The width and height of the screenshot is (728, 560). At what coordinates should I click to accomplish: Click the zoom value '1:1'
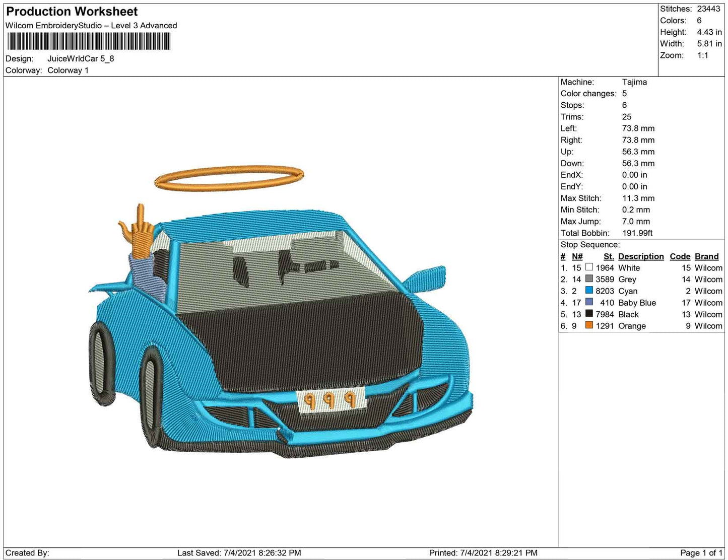pyautogui.click(x=703, y=55)
